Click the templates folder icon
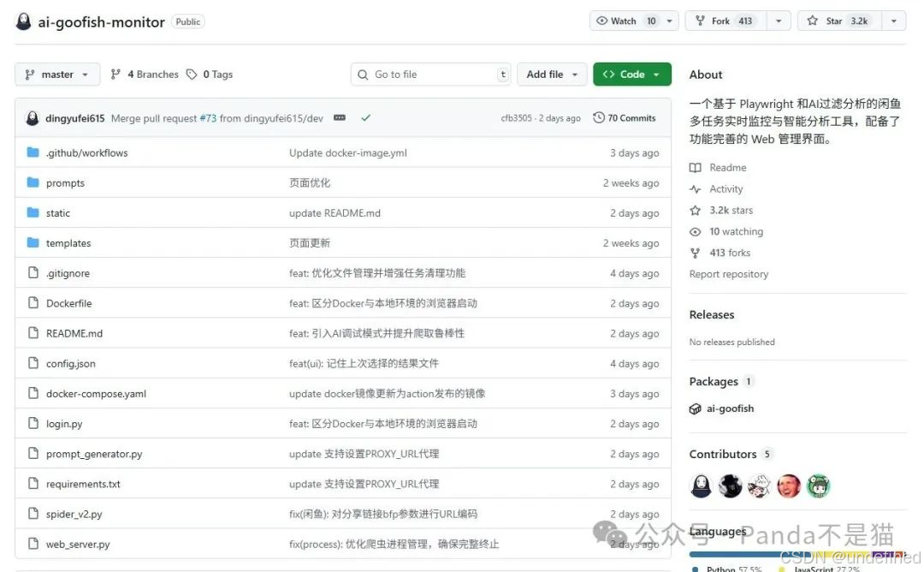Screen dimensions: 924x572 tap(33, 243)
